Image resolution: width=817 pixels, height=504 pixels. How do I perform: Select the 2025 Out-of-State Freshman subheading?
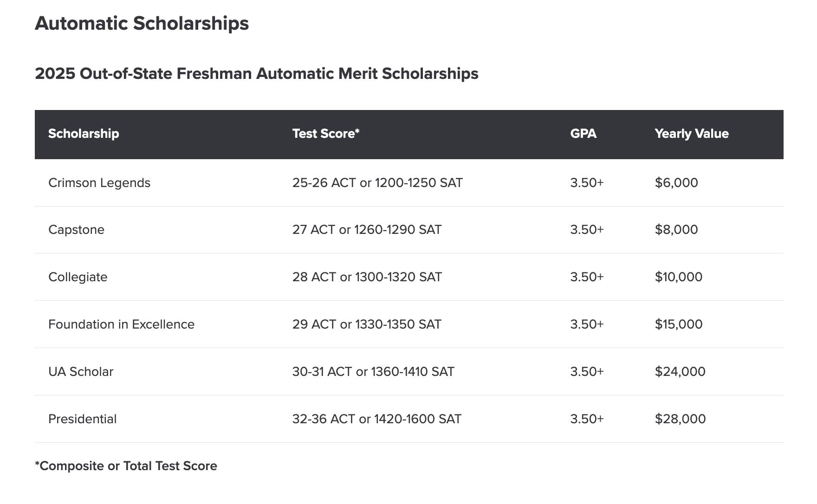coord(257,73)
